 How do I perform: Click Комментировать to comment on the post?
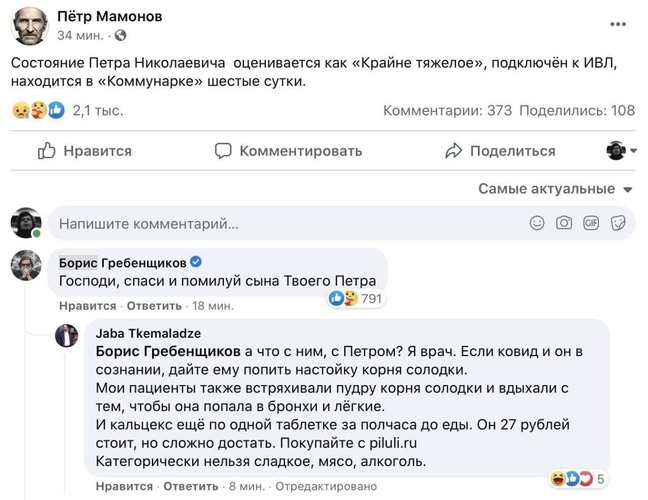pyautogui.click(x=288, y=151)
